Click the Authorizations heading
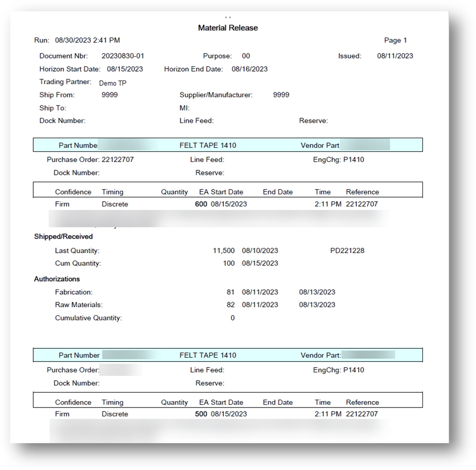476x470 pixels. 57,279
